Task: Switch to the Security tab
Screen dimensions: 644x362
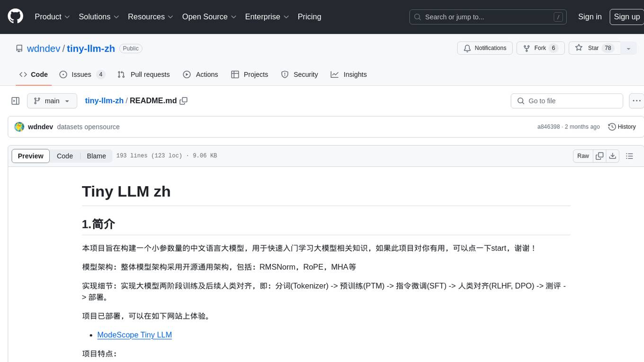Action: (299, 74)
